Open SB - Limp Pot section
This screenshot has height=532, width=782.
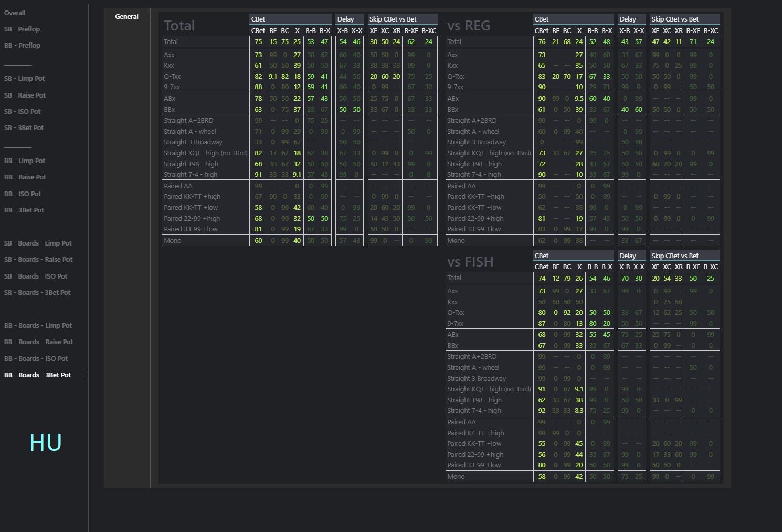click(25, 78)
